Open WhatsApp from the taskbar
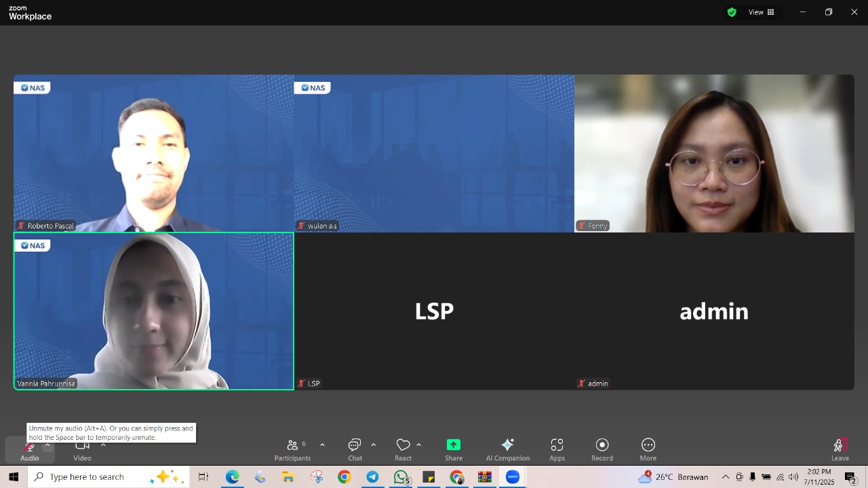Viewport: 868px width, 488px height. 401,477
